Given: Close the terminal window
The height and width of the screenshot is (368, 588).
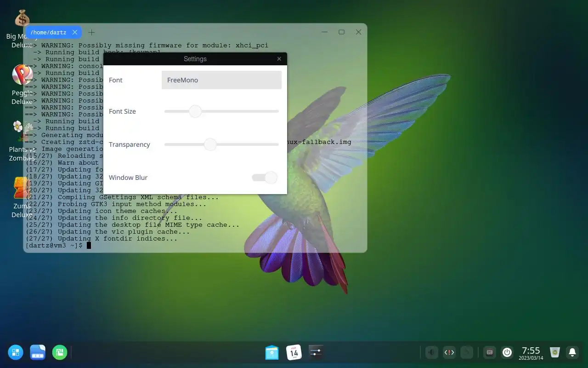Looking at the screenshot, I should coord(358,32).
